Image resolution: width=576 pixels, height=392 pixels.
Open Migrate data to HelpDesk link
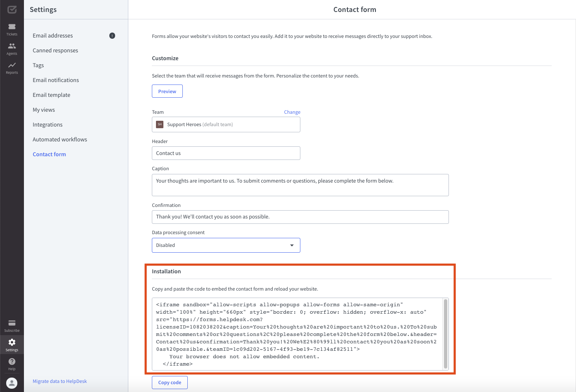[x=59, y=381]
